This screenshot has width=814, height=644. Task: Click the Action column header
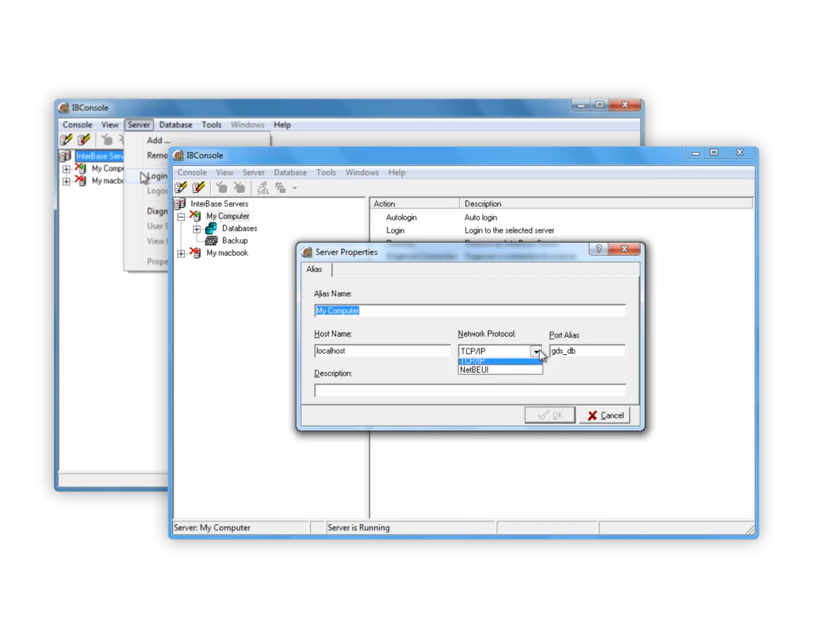pyautogui.click(x=414, y=204)
